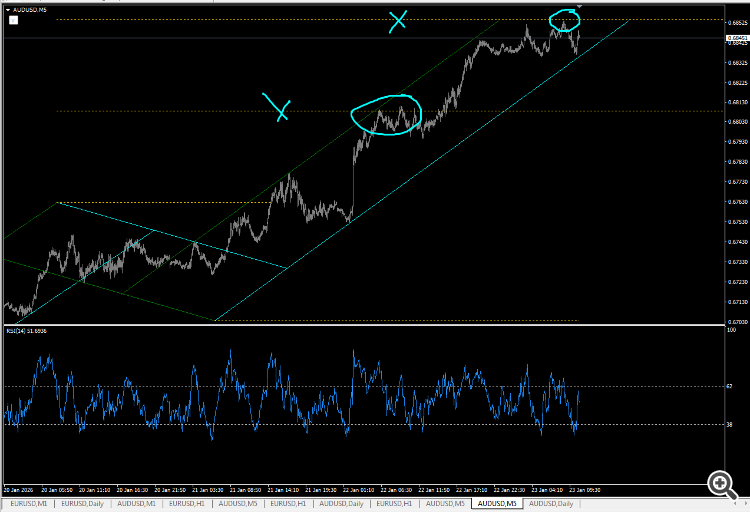Click the 20 Jan 11:10 time label

click(94, 490)
